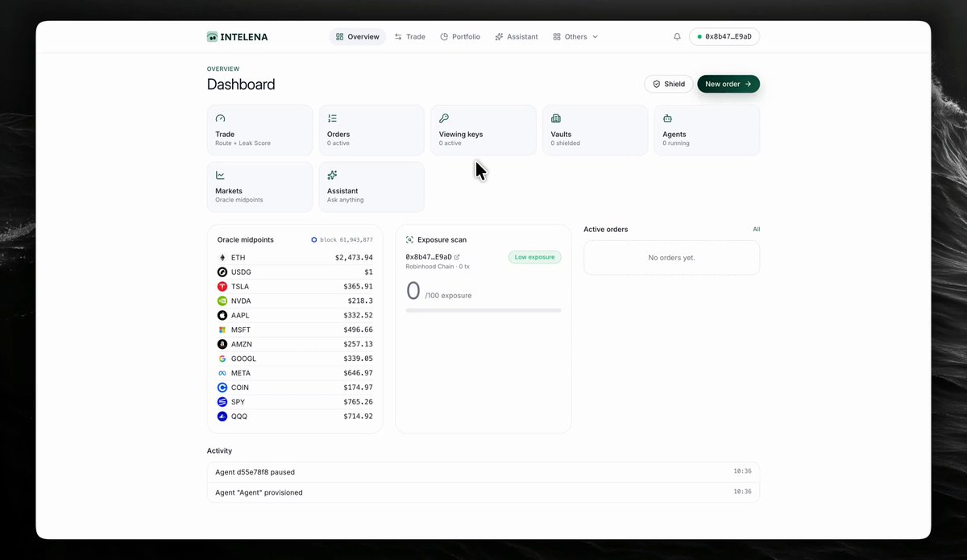Open the Viewing keys card
The image size is (967, 560).
coord(483,130)
